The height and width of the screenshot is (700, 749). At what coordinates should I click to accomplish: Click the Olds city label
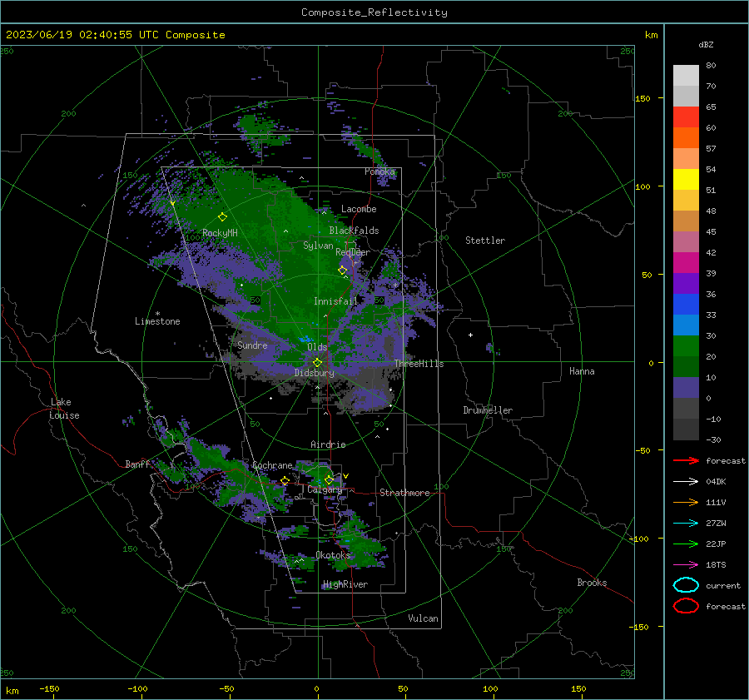point(317,347)
